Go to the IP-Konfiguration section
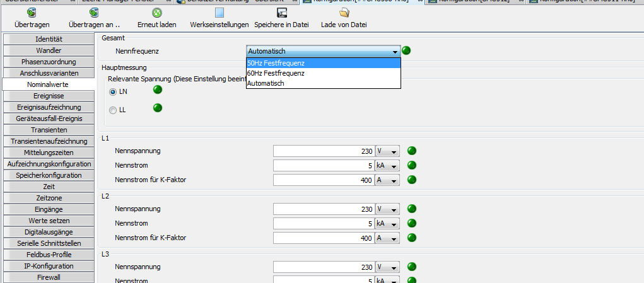 coord(49,266)
